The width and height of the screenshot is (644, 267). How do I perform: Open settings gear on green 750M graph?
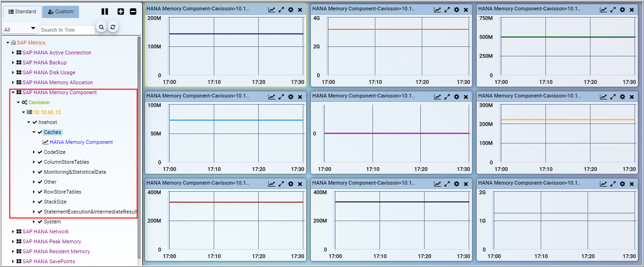tap(622, 9)
